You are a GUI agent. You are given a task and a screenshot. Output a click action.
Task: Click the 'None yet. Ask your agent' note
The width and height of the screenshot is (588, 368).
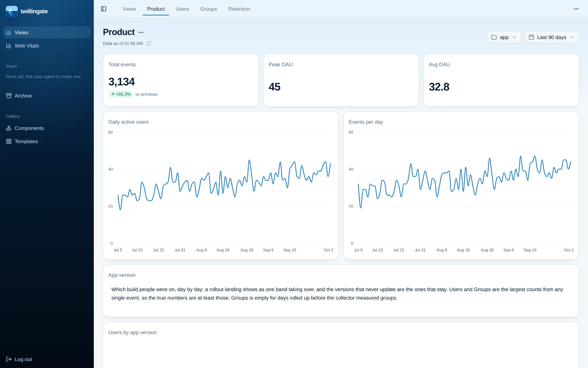tap(44, 77)
